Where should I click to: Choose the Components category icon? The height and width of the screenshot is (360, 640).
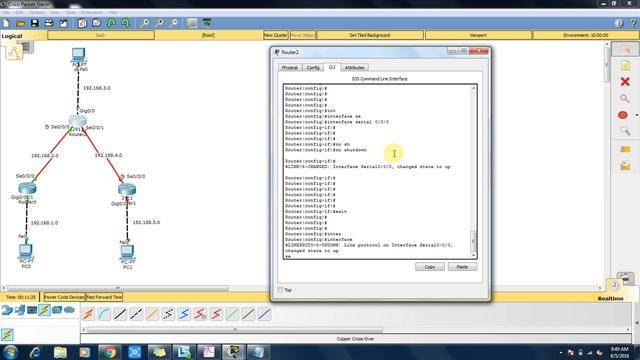[x=32, y=310]
